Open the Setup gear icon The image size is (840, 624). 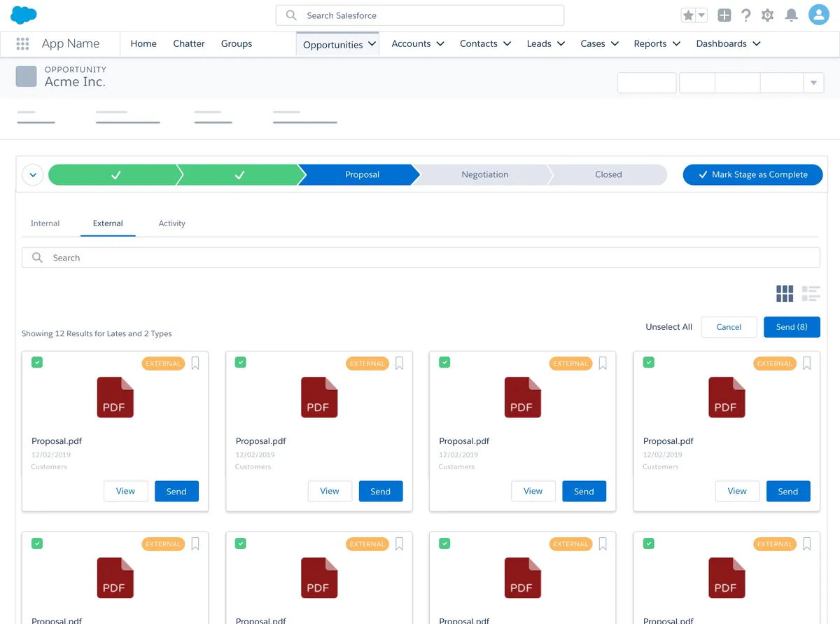[768, 15]
